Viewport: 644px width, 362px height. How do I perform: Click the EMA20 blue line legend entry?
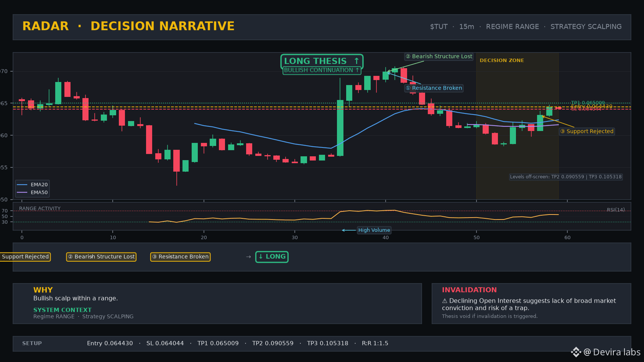click(33, 185)
